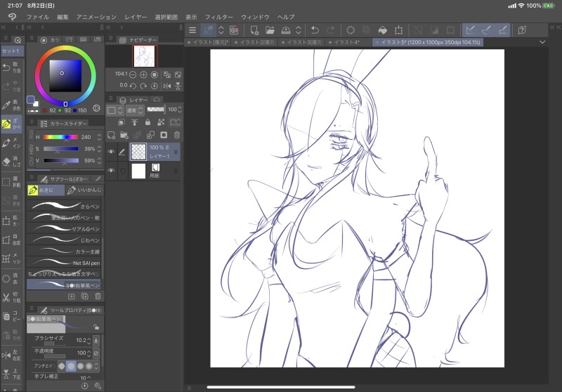The height and width of the screenshot is (392, 562).
Task: Zoom in using navigator plus icon
Action: (x=144, y=74)
